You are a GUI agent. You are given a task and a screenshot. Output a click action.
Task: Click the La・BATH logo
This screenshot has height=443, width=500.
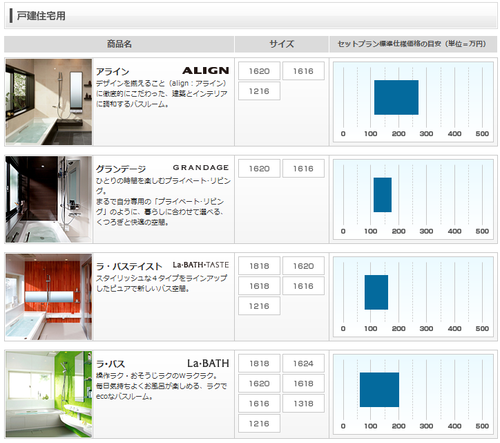[208, 363]
